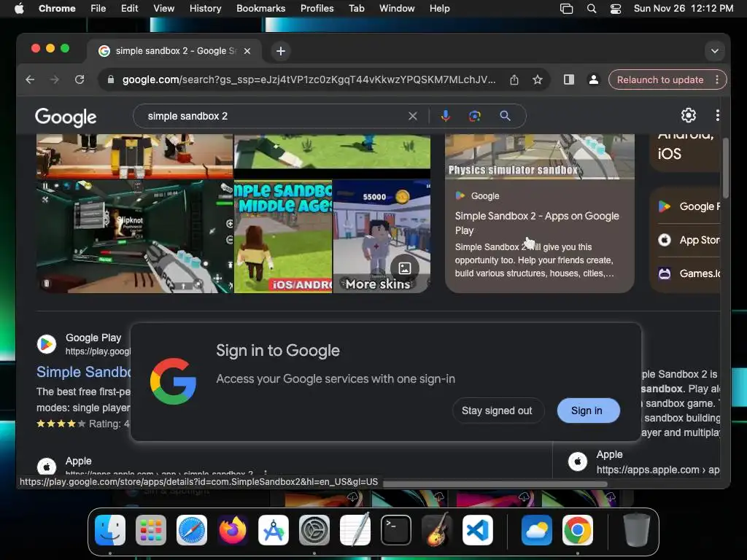This screenshot has width=747, height=560.
Task: Open the Help menu
Action: click(x=439, y=9)
